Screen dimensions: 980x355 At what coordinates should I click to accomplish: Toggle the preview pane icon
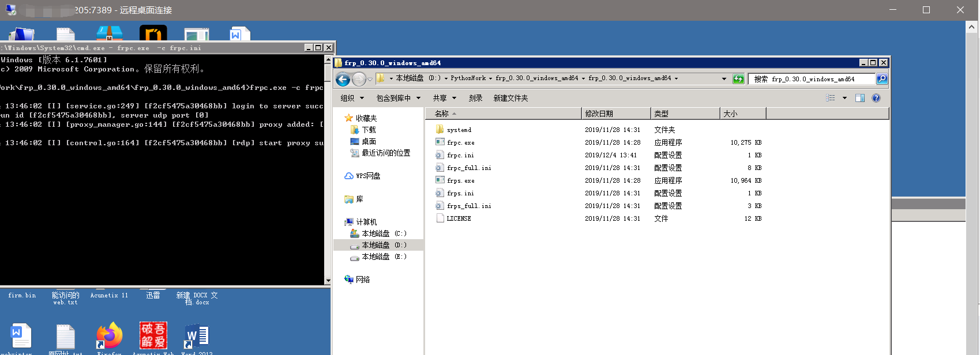(860, 98)
